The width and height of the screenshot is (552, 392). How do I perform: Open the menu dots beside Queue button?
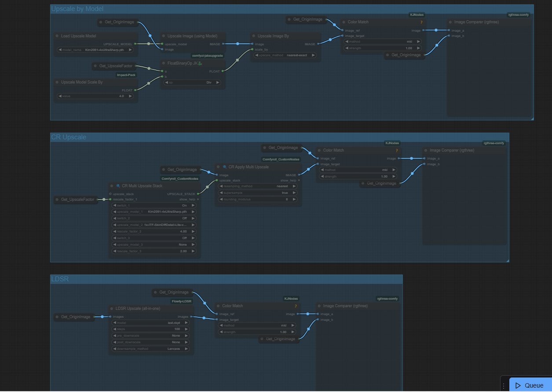504,385
